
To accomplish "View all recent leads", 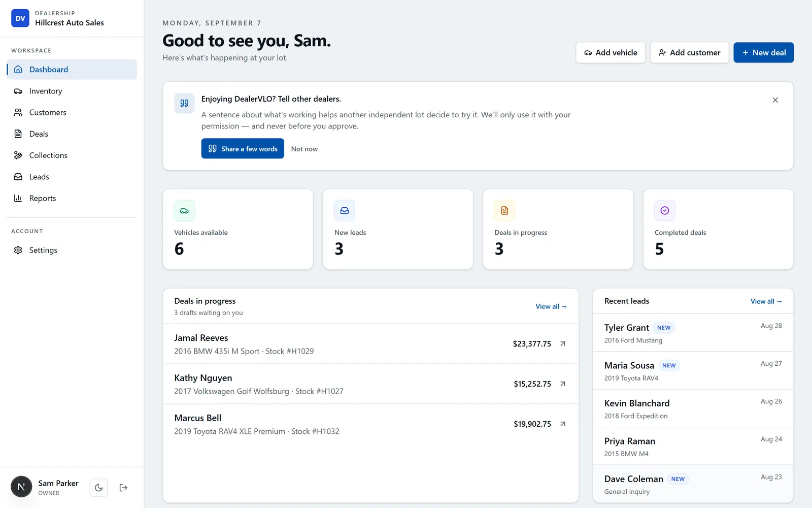I will [766, 302].
